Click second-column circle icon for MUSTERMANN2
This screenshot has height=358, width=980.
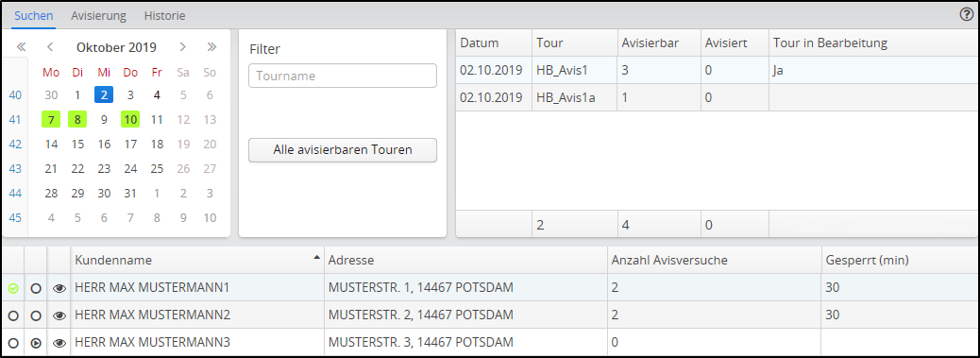36,315
